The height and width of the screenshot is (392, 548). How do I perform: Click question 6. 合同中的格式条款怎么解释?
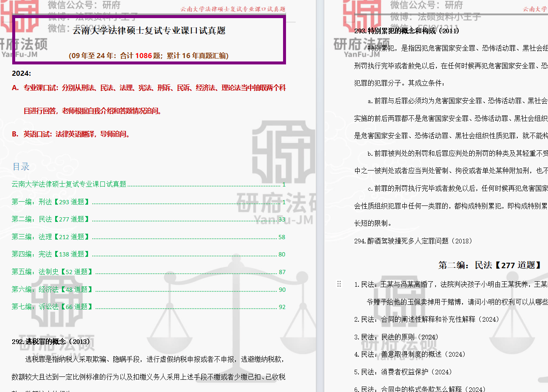click(420, 389)
